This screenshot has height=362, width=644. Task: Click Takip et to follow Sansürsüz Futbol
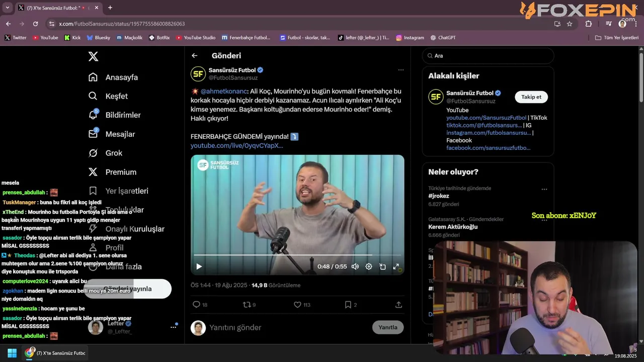click(x=531, y=97)
